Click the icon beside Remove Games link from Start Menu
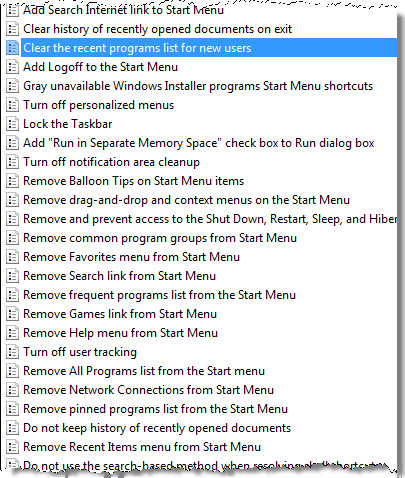This screenshot has height=478, width=405. 12,314
